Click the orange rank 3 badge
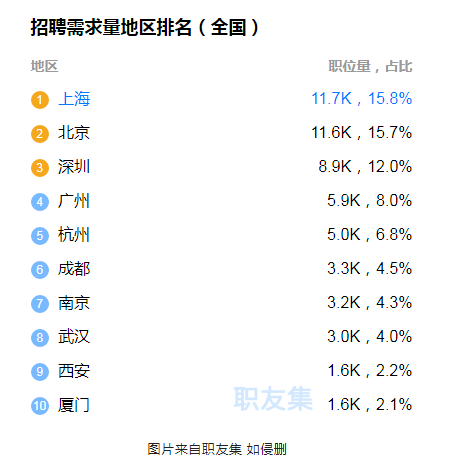Viewport: 452px width, 461px height. tap(40, 168)
